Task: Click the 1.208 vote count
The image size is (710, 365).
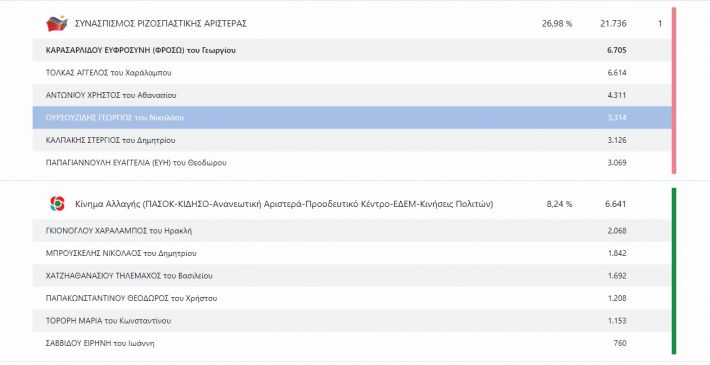Action: click(617, 298)
